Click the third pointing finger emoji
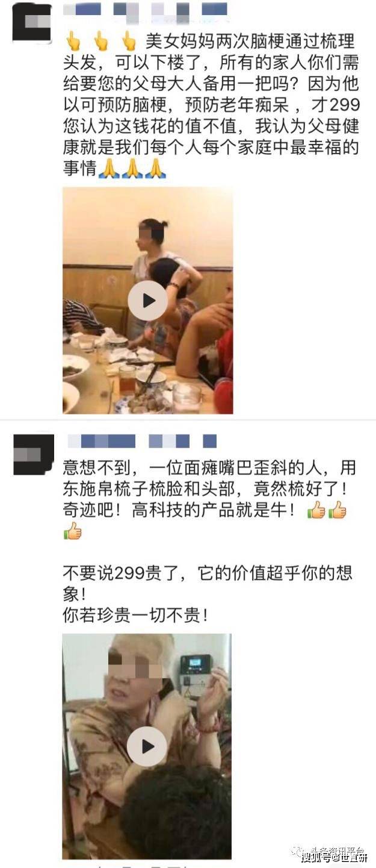 click(x=129, y=41)
